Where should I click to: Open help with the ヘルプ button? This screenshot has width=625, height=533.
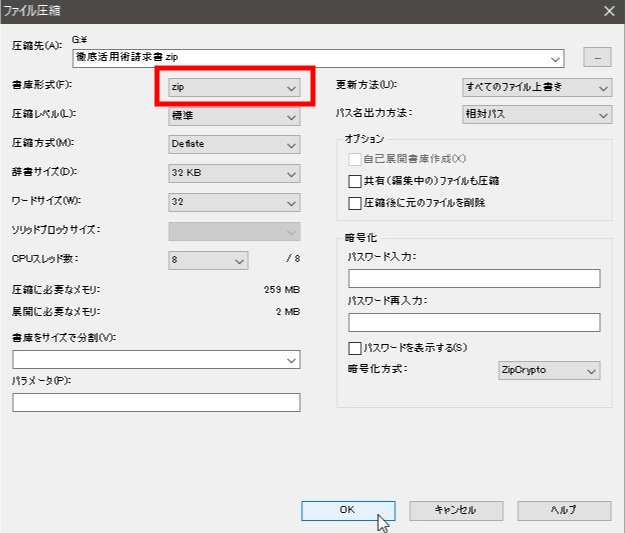[x=564, y=511]
